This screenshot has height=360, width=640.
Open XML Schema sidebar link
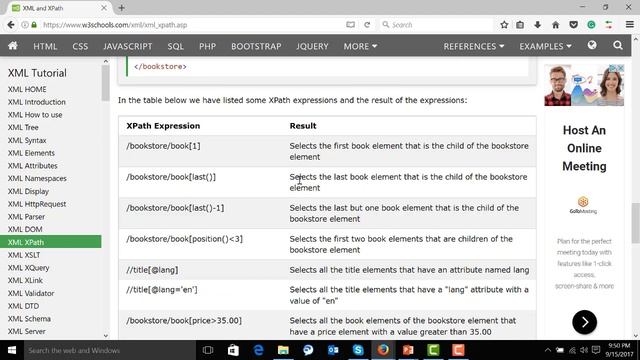(x=29, y=319)
